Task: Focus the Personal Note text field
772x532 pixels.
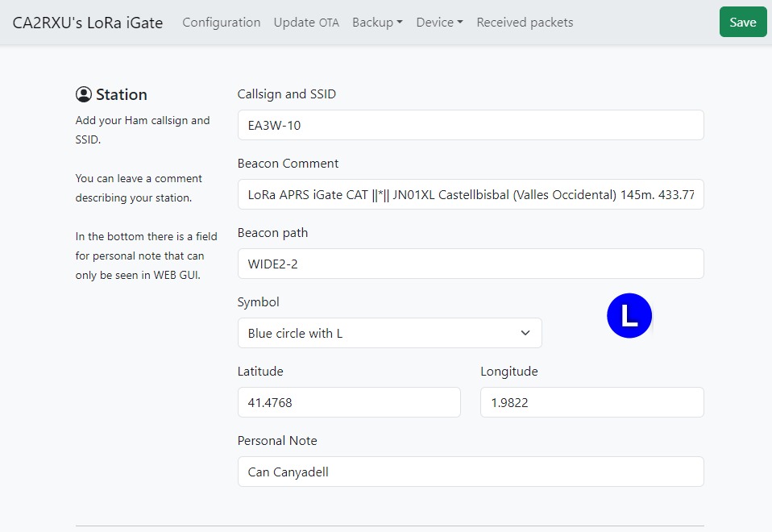Action: 470,472
